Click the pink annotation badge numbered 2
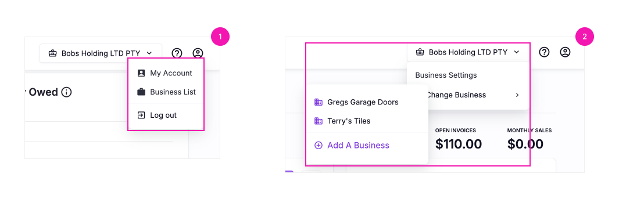Image resolution: width=644 pixels, height=210 pixels. point(585,37)
